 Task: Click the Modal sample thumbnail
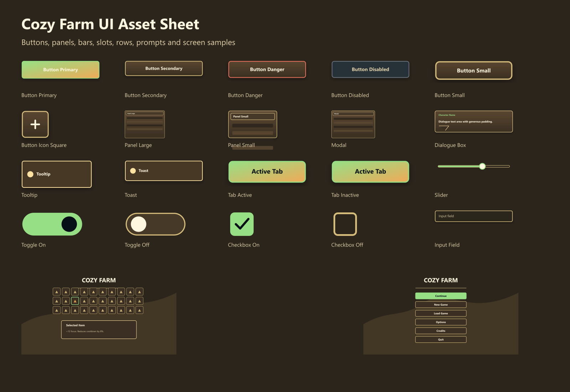click(x=353, y=124)
